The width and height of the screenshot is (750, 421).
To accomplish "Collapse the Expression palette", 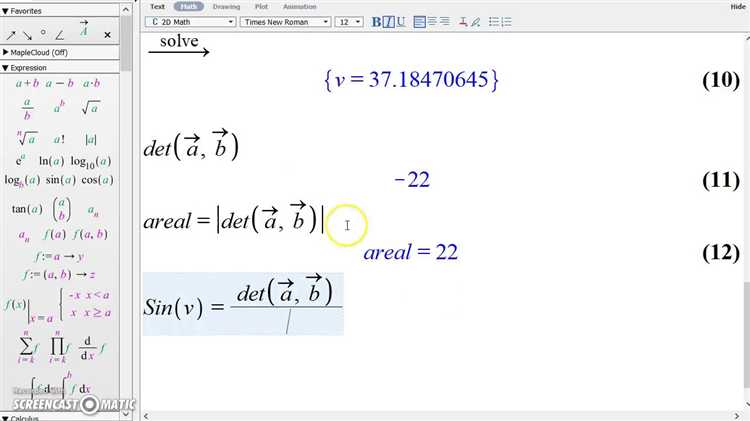I will [x=5, y=68].
